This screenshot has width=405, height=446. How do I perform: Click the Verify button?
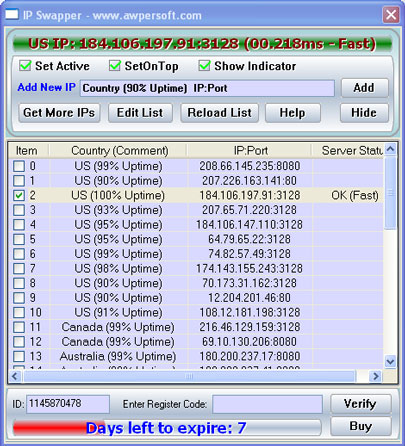coord(361,404)
